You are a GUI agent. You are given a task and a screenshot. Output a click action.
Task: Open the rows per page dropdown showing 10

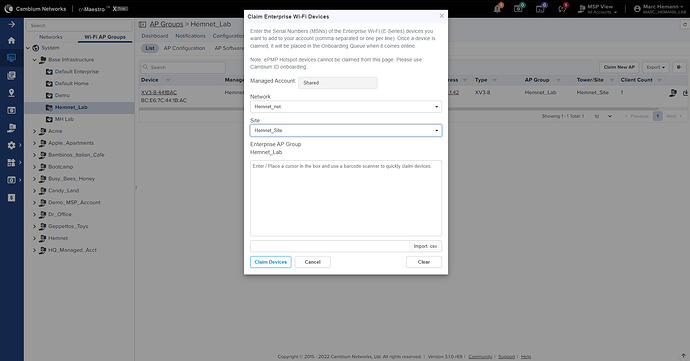[x=602, y=116]
